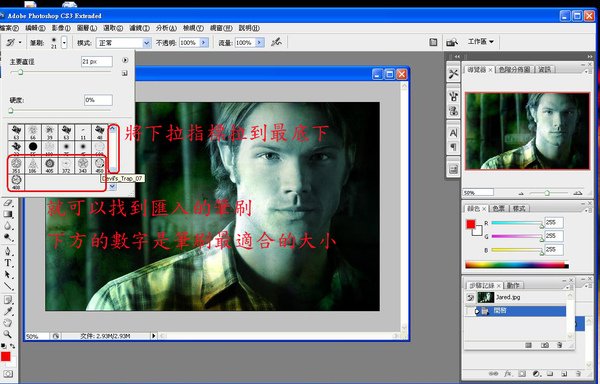
Task: Select the Eyedropper tool
Action: click(x=8, y=311)
